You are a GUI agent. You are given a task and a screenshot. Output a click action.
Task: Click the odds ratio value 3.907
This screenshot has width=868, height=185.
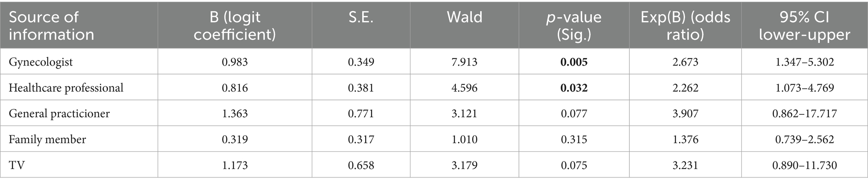click(x=685, y=114)
